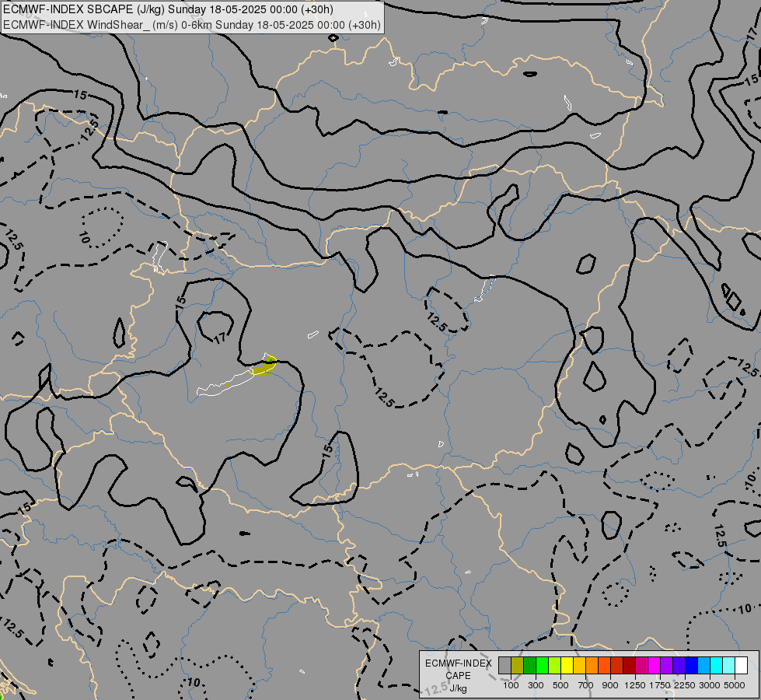This screenshot has height=700, width=761.
Task: Click the ECMWF-INDEX legend heading
Action: tap(458, 663)
